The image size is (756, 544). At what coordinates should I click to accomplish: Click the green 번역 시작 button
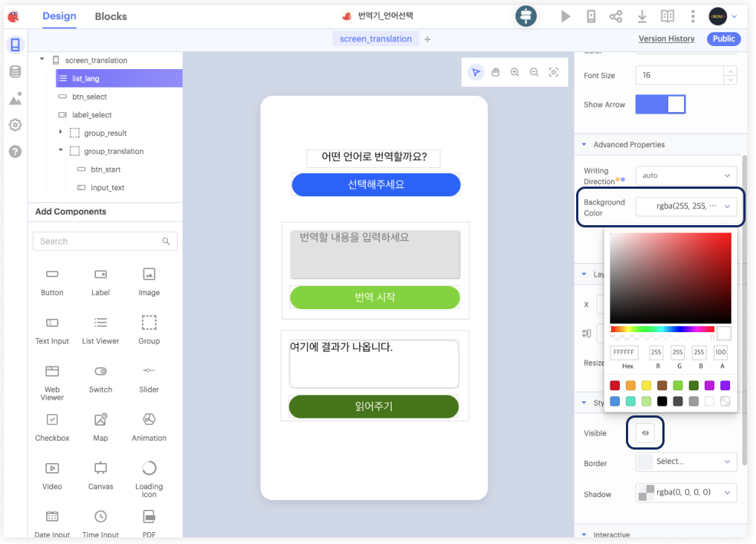point(375,297)
